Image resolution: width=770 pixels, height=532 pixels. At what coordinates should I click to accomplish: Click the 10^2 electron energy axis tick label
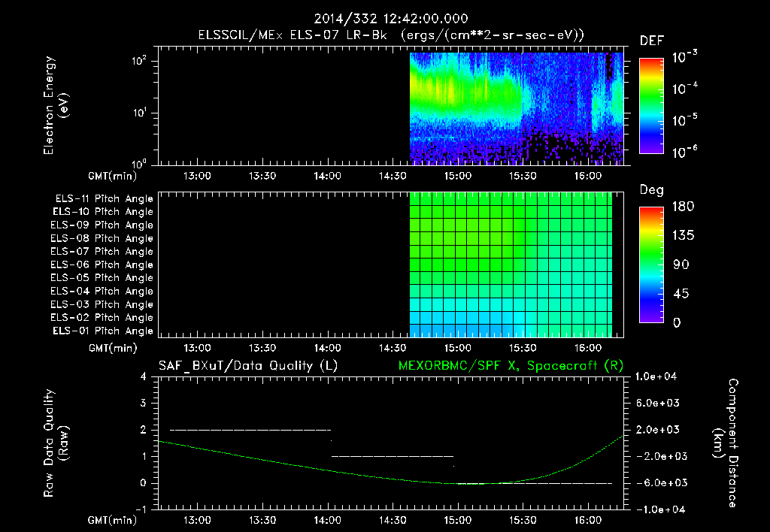(139, 62)
